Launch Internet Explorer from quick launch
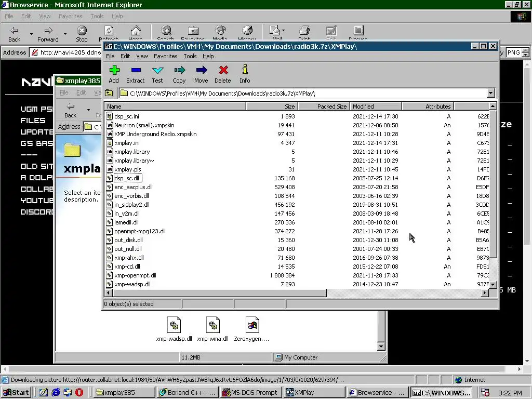Viewport: 532px width, 399px height. (x=56, y=392)
